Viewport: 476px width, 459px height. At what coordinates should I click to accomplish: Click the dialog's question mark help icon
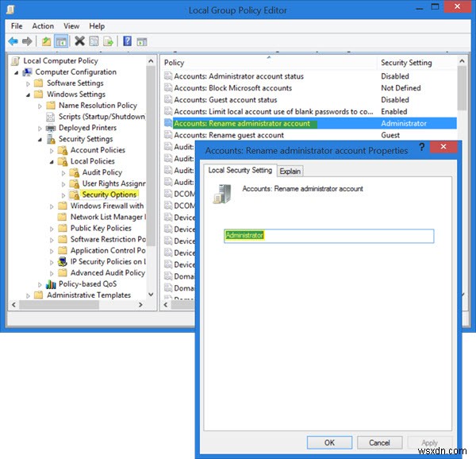point(422,147)
